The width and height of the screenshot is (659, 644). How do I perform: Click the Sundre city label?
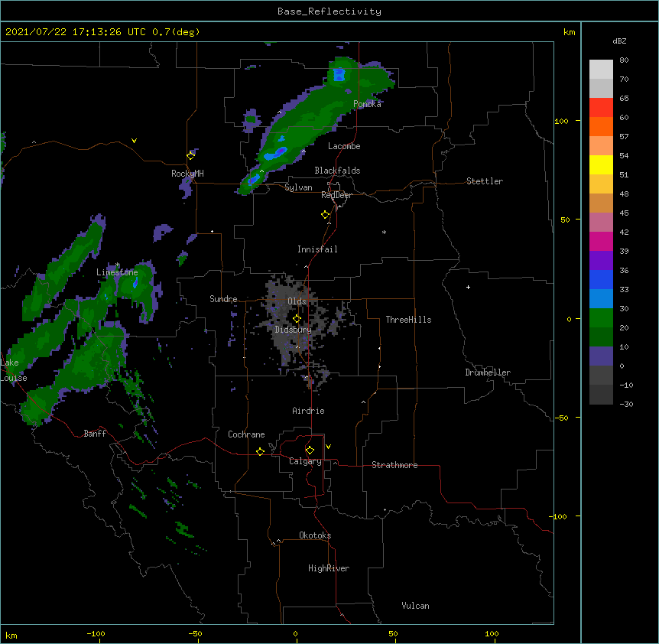click(x=223, y=299)
